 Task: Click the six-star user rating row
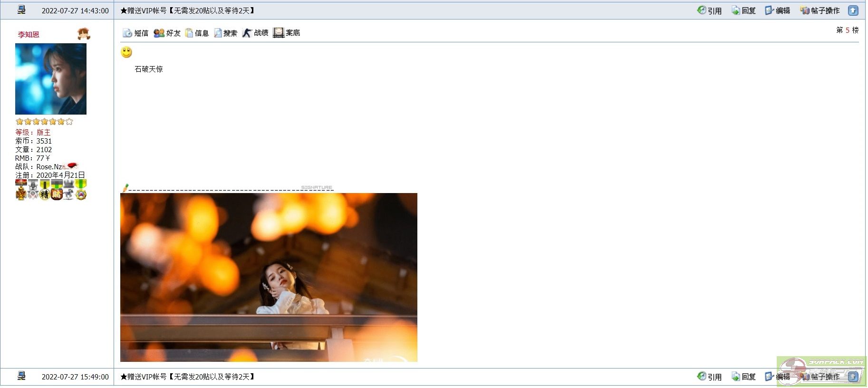(x=44, y=122)
